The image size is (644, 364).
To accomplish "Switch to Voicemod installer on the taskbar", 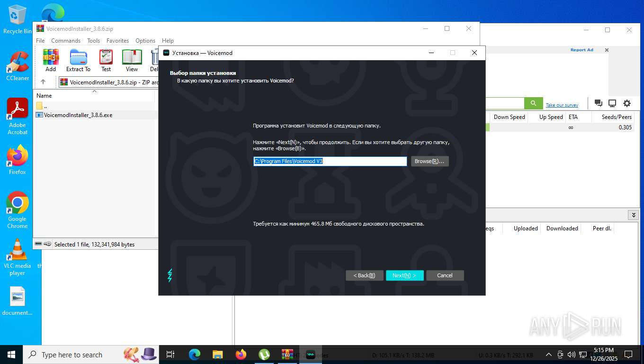I will pos(311,355).
